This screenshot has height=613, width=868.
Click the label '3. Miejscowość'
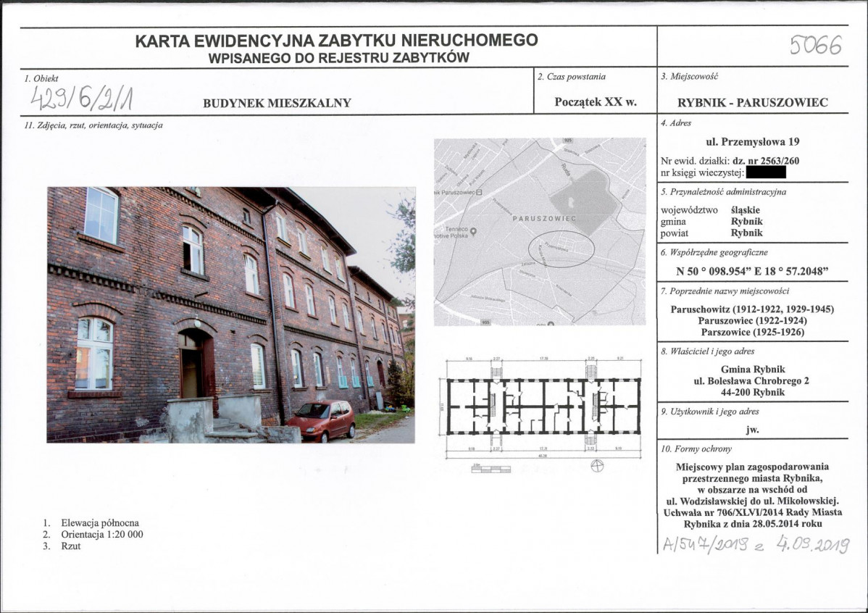pyautogui.click(x=689, y=76)
